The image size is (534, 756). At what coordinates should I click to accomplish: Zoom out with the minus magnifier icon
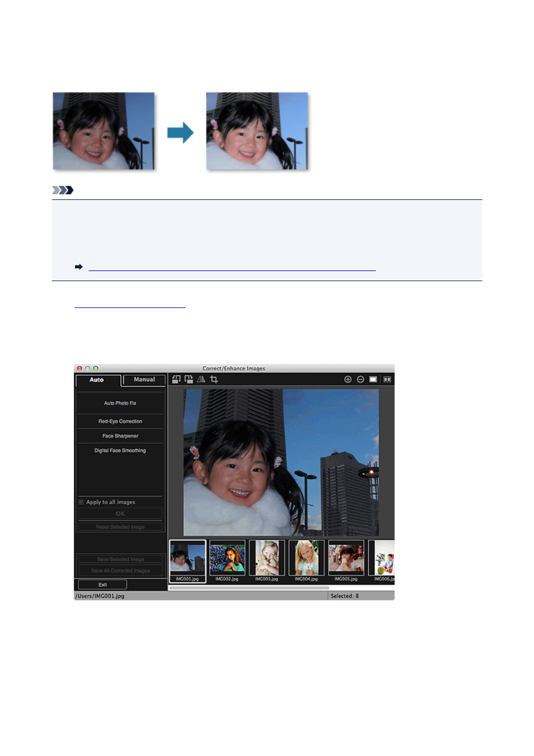coord(360,379)
